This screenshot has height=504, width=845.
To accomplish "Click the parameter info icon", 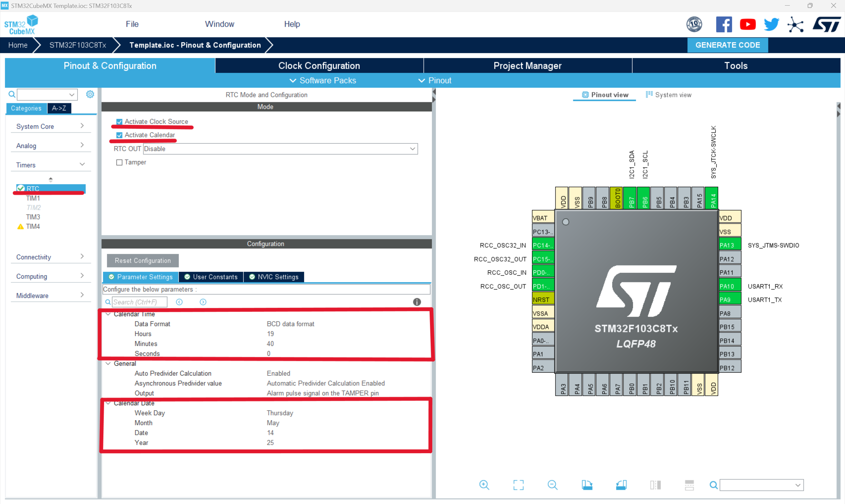I will tap(417, 302).
